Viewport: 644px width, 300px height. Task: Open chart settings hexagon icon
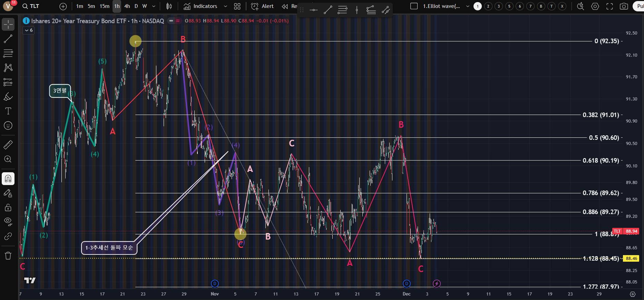[595, 6]
